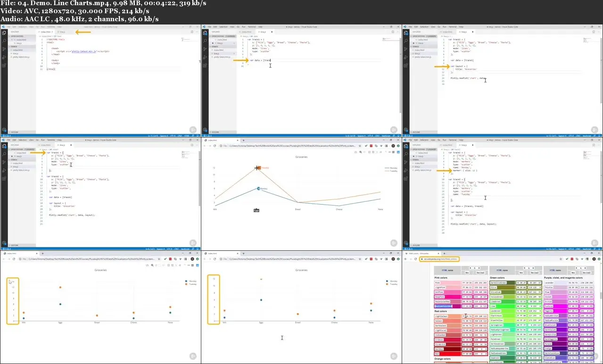Go back in the Wikipedia browser window
The width and height of the screenshot is (603, 364).
[406, 259]
